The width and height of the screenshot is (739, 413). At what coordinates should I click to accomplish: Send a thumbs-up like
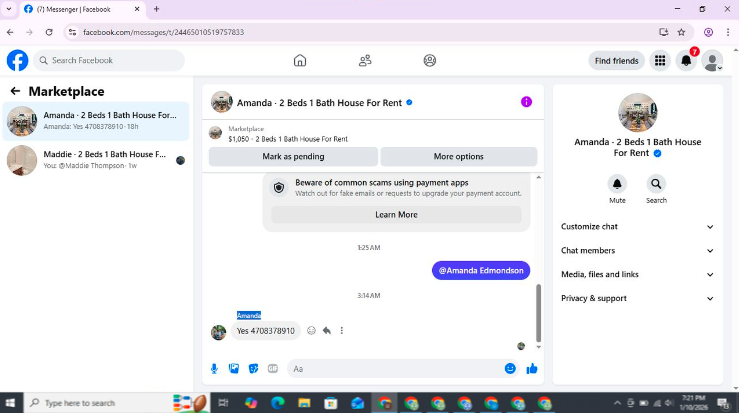532,369
